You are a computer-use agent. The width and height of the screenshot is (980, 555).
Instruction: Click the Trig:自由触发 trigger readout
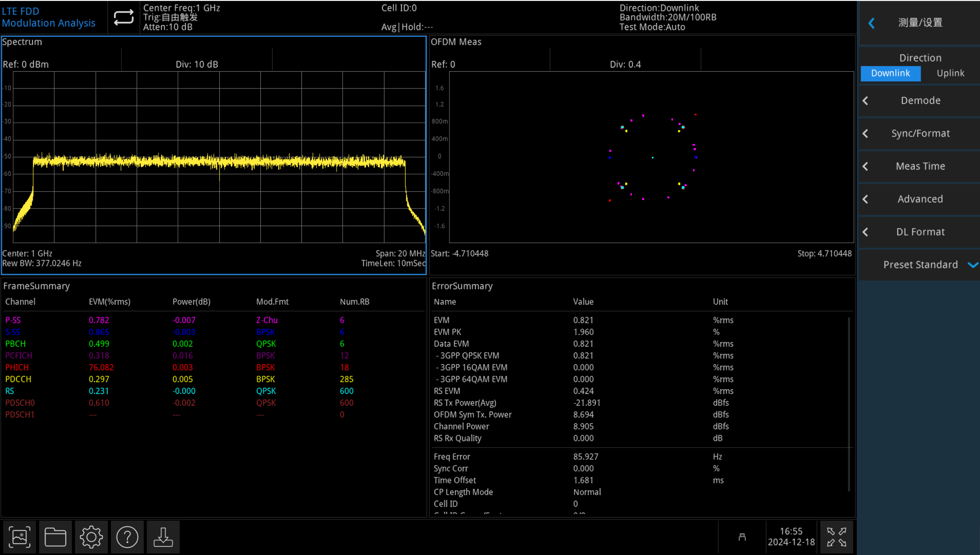(x=170, y=17)
